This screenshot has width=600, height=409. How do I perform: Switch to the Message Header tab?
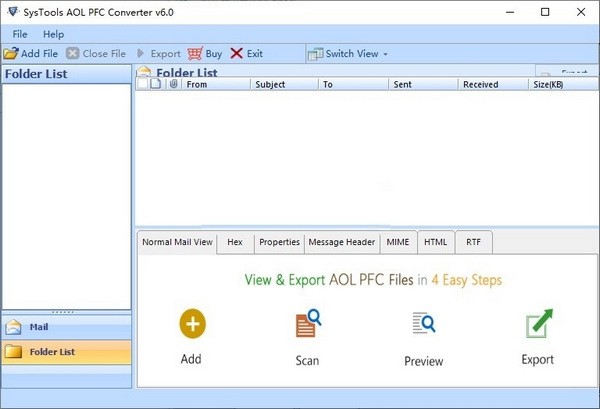click(342, 242)
